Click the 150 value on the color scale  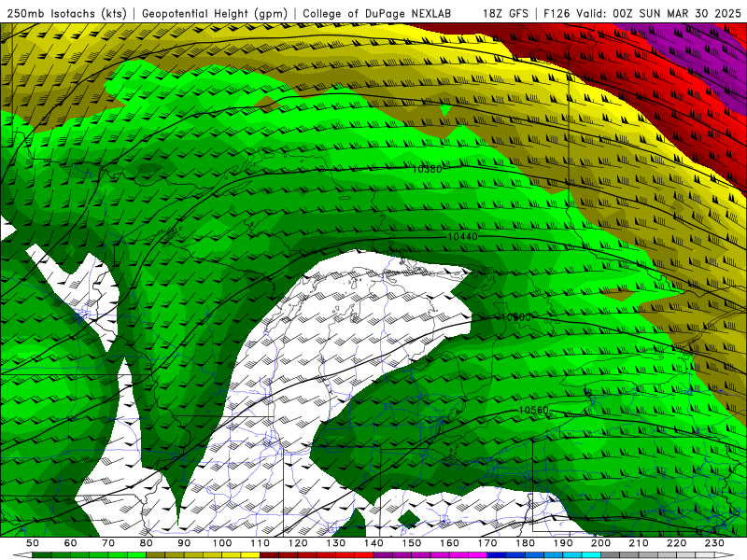[x=412, y=543]
